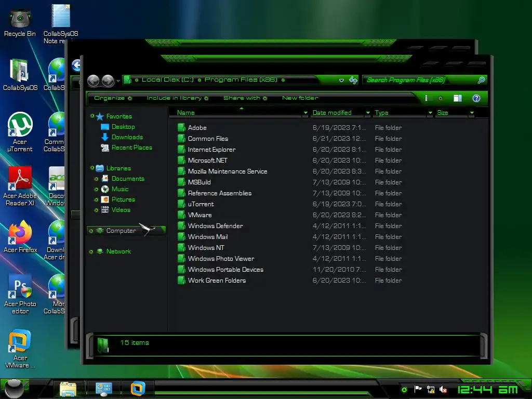Launch Acer Adobe Reader XI shortcut
Image resolution: width=532 pixels, height=399 pixels.
tap(20, 186)
